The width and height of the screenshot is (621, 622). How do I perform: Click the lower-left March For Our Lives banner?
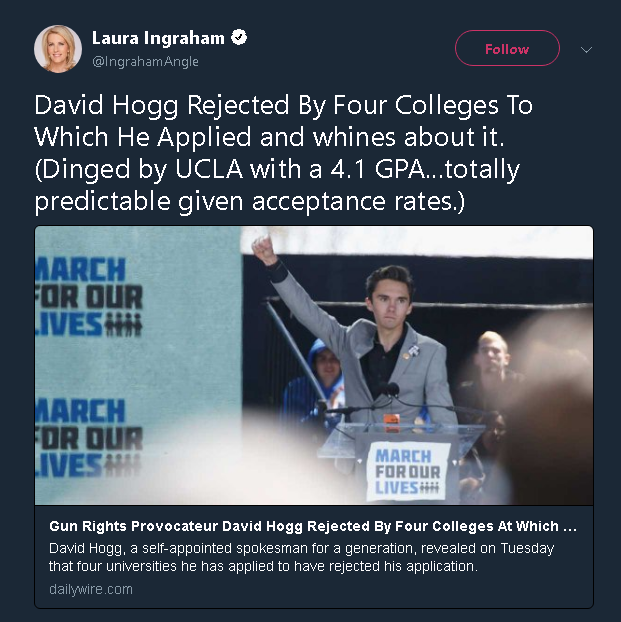click(x=90, y=438)
